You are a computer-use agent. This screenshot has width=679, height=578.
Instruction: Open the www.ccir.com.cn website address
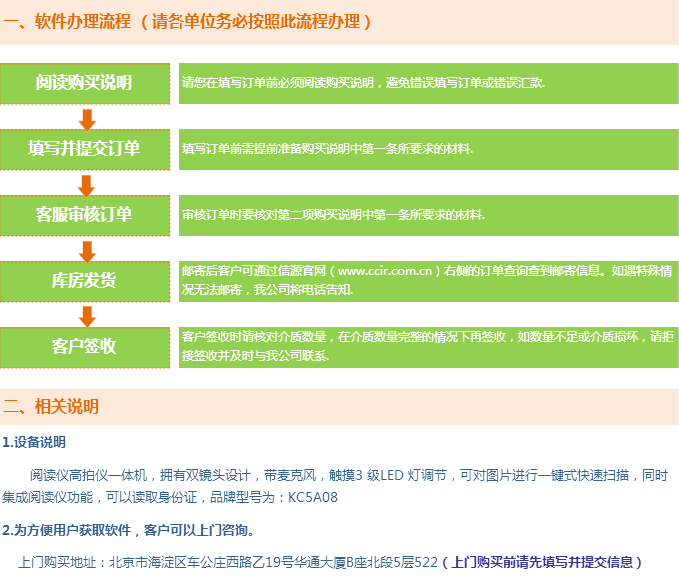point(384,271)
